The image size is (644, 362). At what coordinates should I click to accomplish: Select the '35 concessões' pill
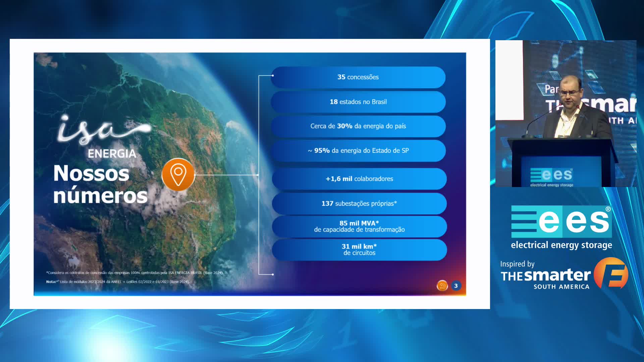[358, 77]
